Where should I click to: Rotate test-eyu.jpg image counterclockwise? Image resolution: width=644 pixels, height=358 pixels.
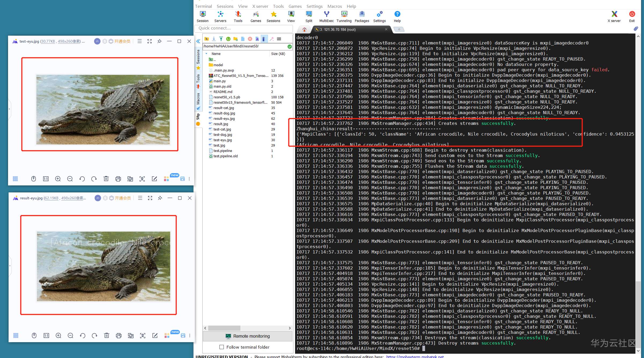82,179
